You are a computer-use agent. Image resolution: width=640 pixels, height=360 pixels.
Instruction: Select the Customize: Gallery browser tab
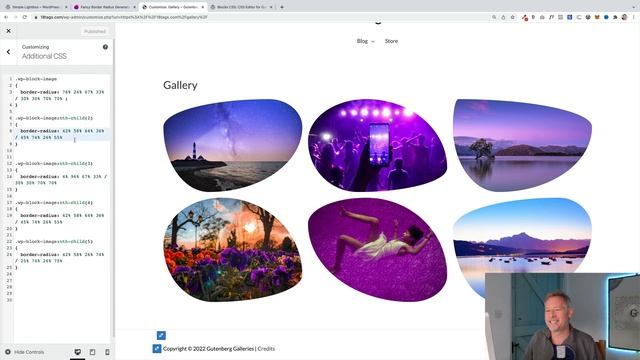point(172,7)
